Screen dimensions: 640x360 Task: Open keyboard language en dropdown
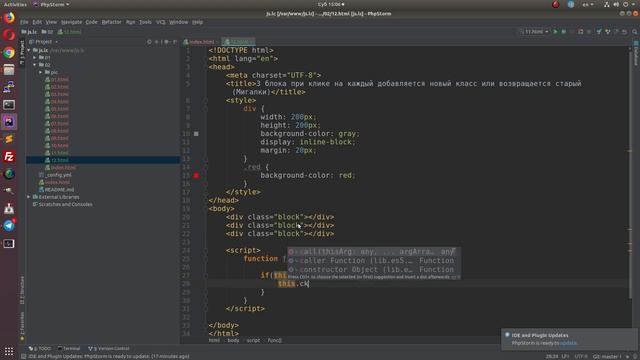point(588,4)
